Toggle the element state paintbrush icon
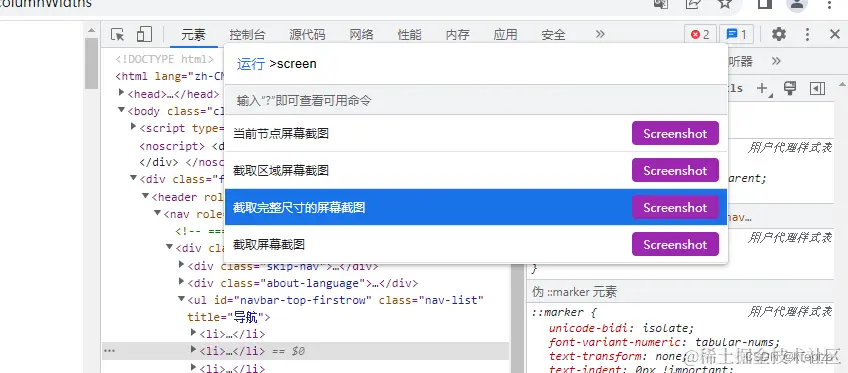The image size is (848, 373). click(x=790, y=88)
